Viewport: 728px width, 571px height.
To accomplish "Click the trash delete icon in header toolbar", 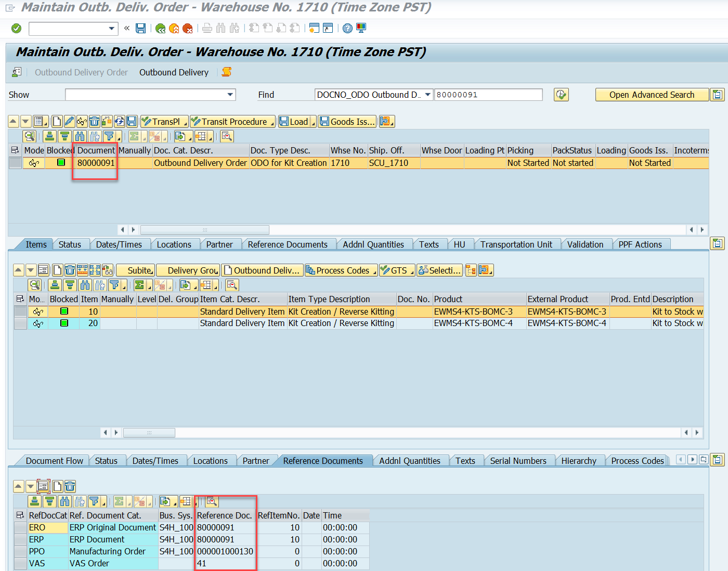I will click(x=94, y=122).
